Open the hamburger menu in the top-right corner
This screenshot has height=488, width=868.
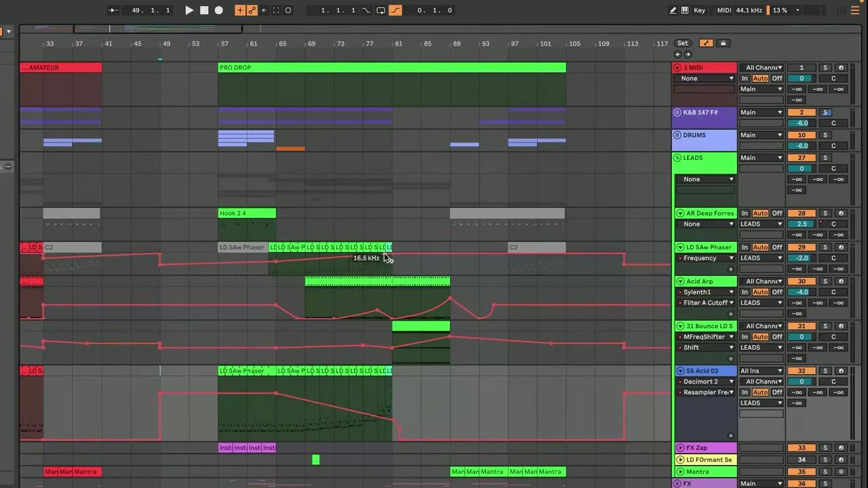point(854,10)
